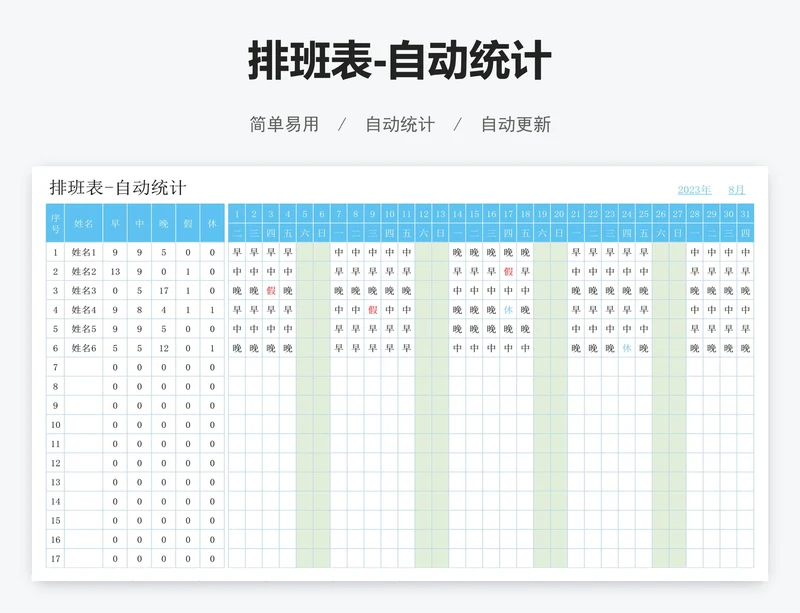The width and height of the screenshot is (800, 613).
Task: Select the value 13 in 姓名2 row
Action: 115,272
